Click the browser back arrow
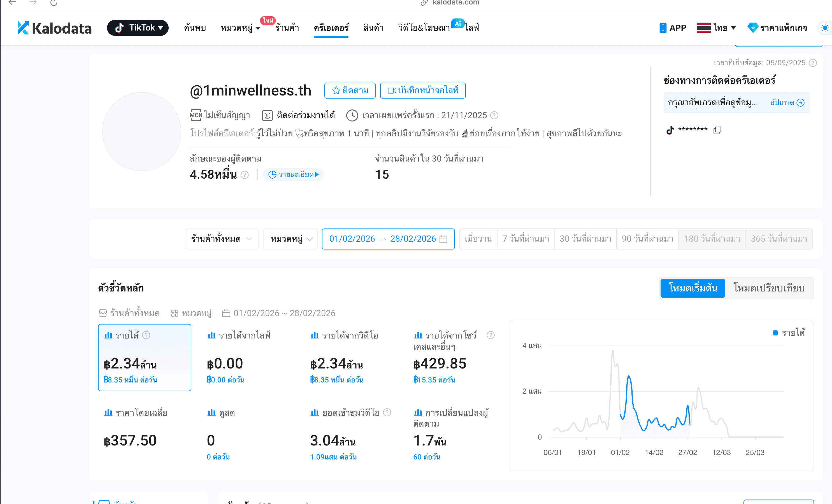832x504 pixels. coord(13,3)
